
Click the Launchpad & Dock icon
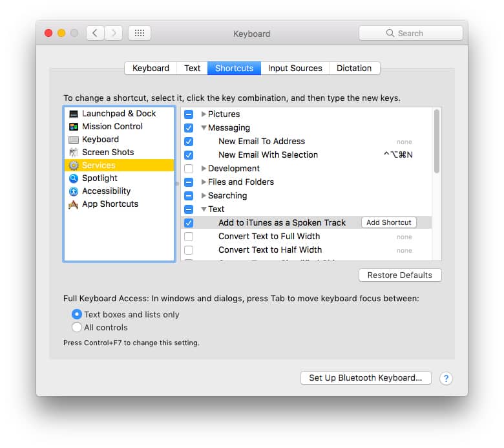(74, 114)
